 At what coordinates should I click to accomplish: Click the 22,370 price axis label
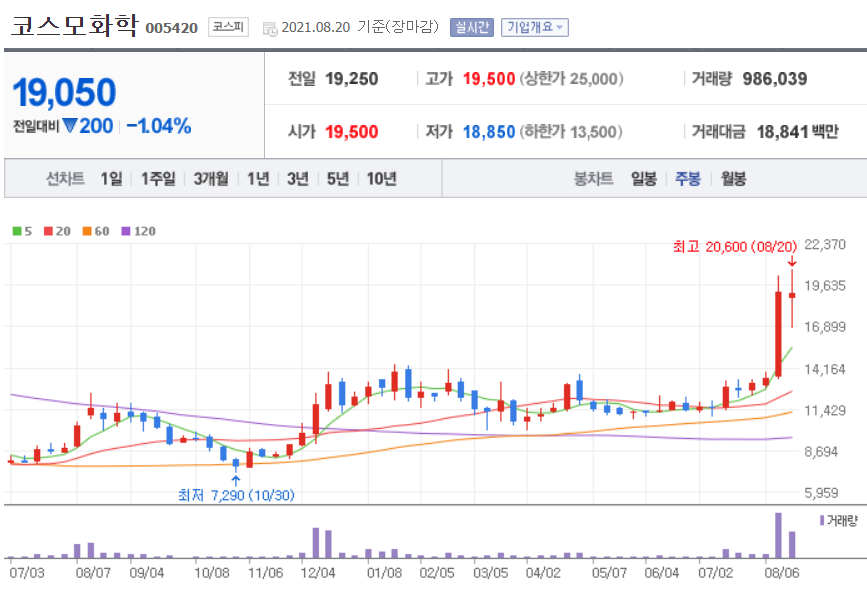coord(825,244)
